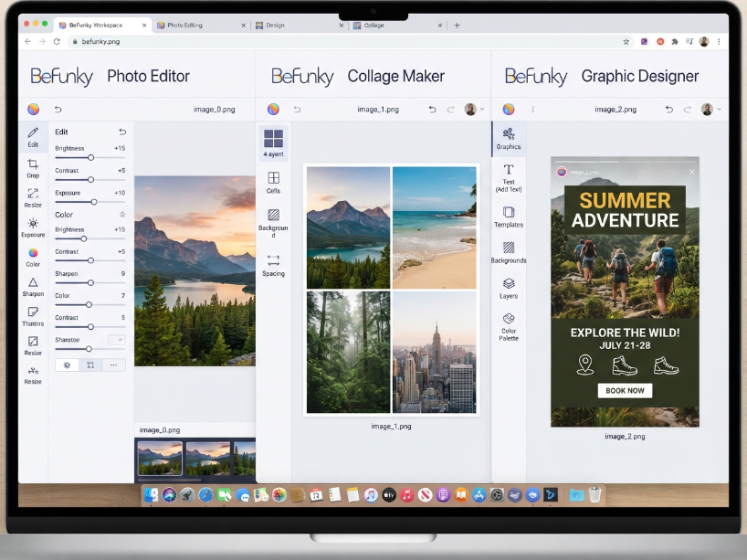Select foggy forest cell in collage
This screenshot has width=747, height=560.
[348, 353]
